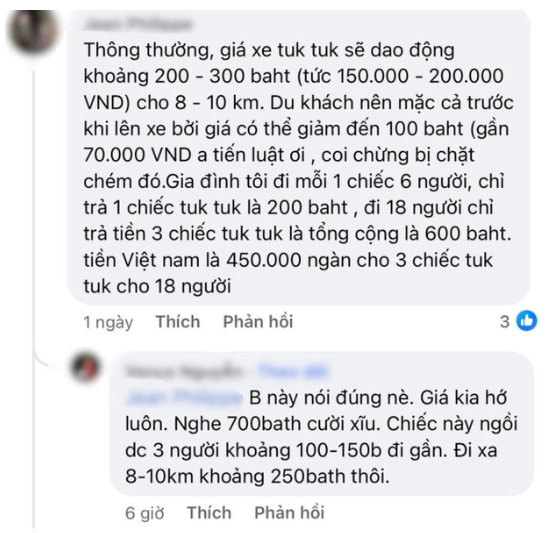The image size is (559, 533).
Task: Click the 'Thông thường, giá xe tuk tuk' comment bubble
Action: point(299,157)
